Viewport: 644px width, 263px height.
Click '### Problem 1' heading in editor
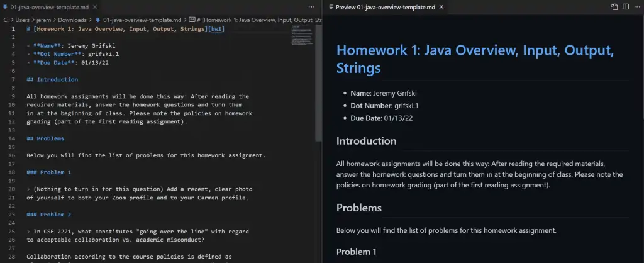(48, 172)
